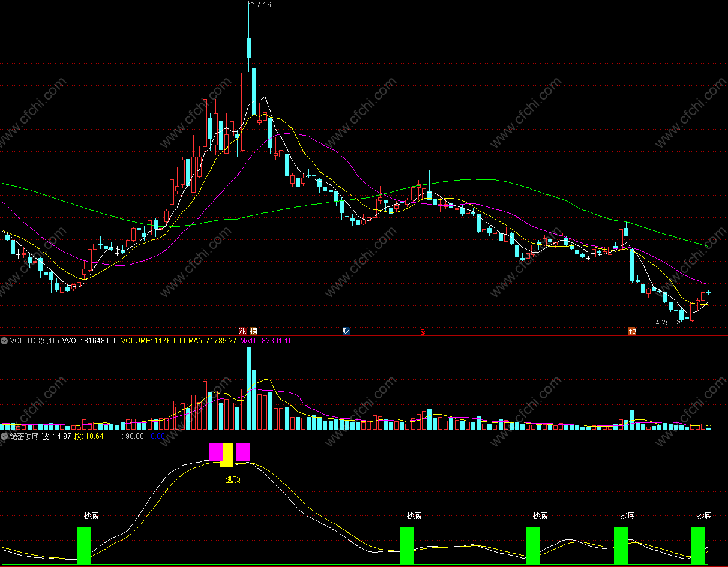Image resolution: width=728 pixels, height=567 pixels.
Task: Expand the 绝密顶底 indicator dropdown arrow
Action: 4,436
